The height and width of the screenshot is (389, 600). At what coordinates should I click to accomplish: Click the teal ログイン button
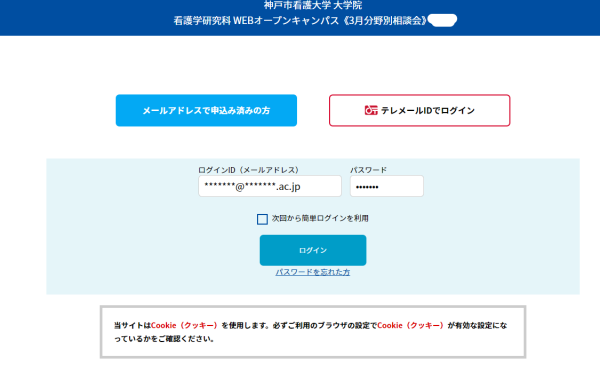click(313, 250)
